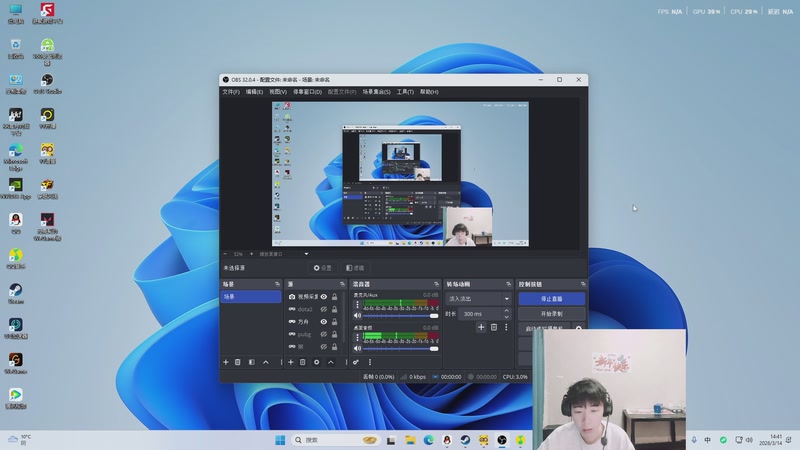Select the scene entry in Scenes list
The width and height of the screenshot is (800, 450).
(x=251, y=296)
